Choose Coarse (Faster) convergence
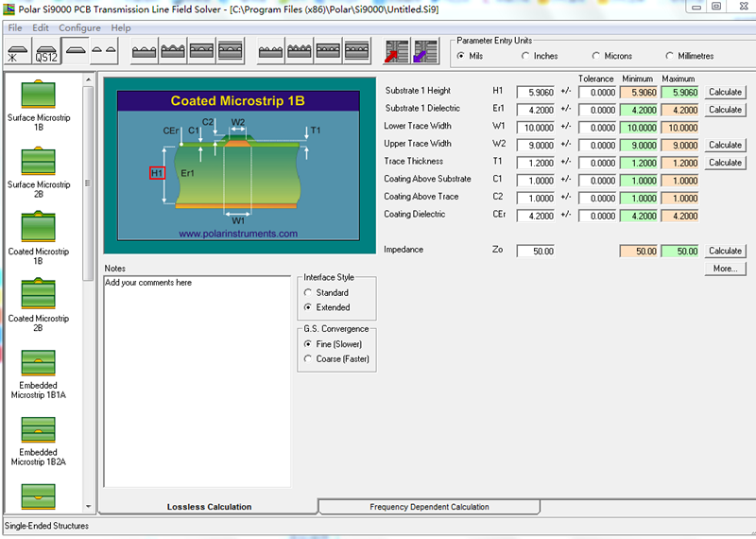The height and width of the screenshot is (539, 756). click(336, 359)
